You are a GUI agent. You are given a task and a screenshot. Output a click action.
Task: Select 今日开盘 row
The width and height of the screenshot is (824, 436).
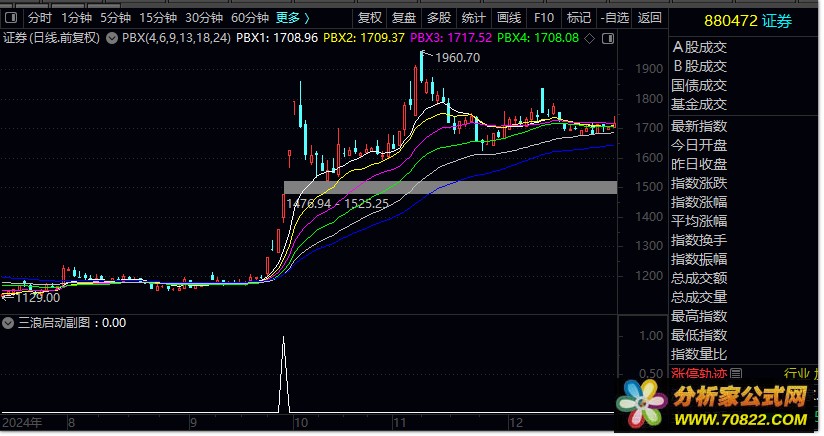[x=699, y=145]
